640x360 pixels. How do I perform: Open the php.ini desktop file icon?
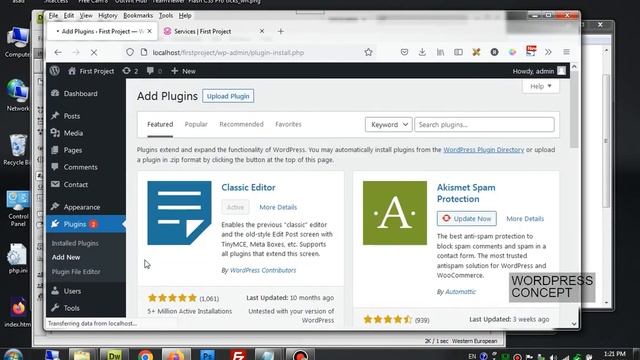[17, 259]
